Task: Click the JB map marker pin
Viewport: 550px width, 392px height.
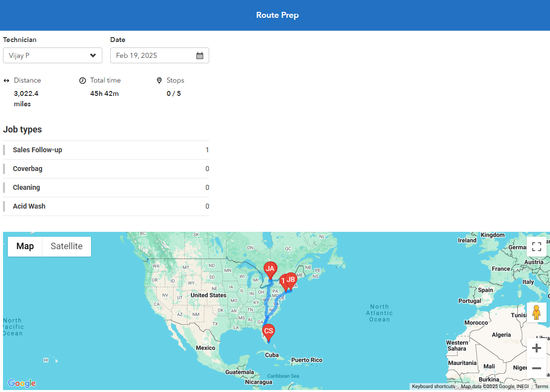Action: coord(291,280)
